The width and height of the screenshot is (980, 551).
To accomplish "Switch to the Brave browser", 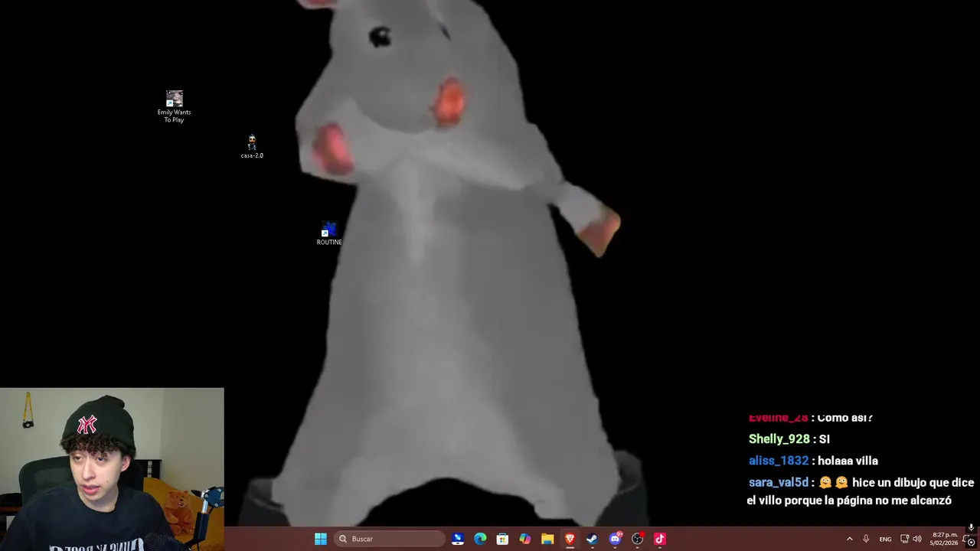I will 570,539.
